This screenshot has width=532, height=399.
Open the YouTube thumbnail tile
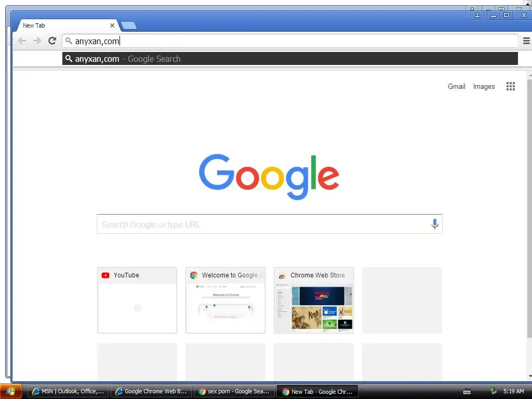(x=137, y=300)
